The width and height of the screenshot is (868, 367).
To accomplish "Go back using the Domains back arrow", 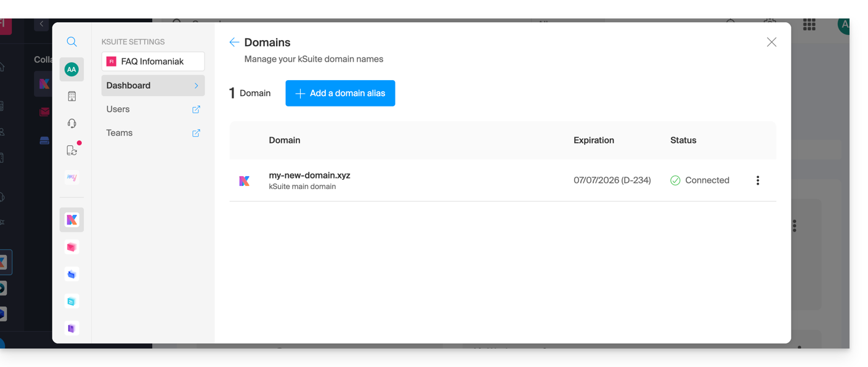I will 234,42.
